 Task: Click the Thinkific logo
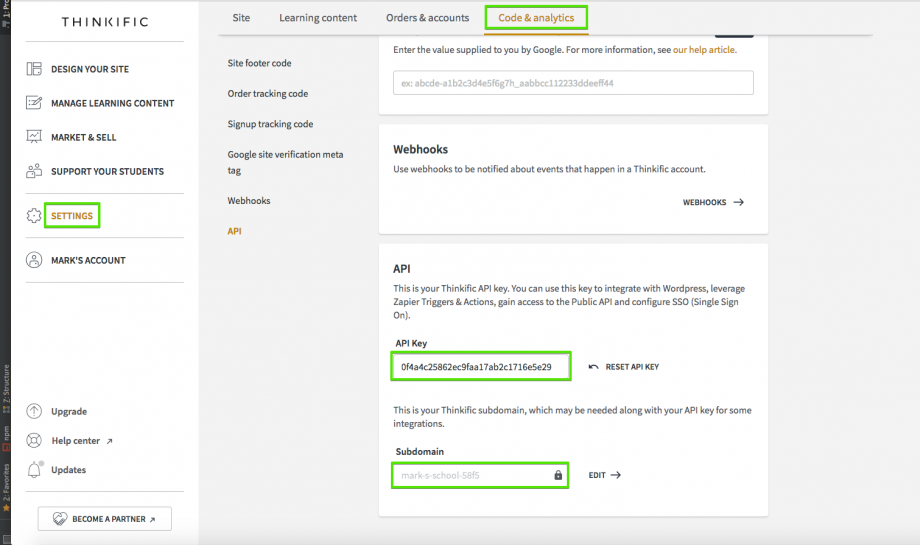coord(105,22)
